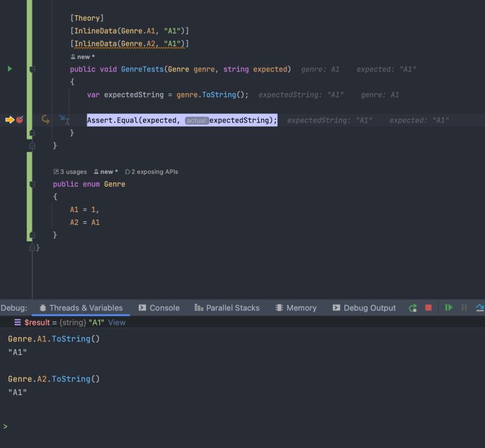Click the gold curved arrow icon on current line
Viewport: 485px width, 448px height.
pyautogui.click(x=45, y=120)
